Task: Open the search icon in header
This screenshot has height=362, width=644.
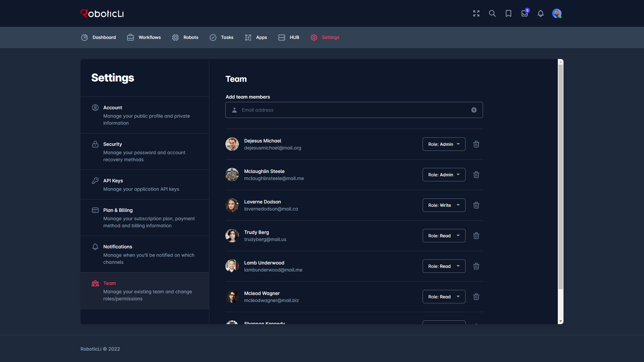Action: (492, 13)
